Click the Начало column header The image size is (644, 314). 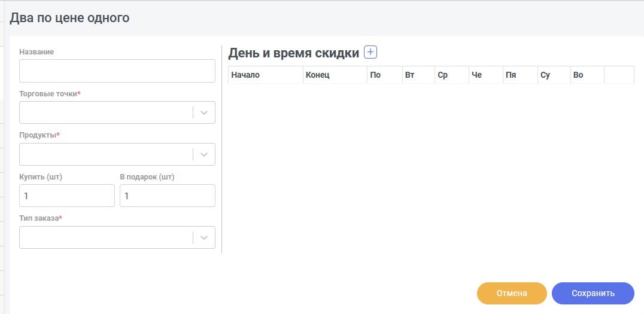(x=266, y=75)
